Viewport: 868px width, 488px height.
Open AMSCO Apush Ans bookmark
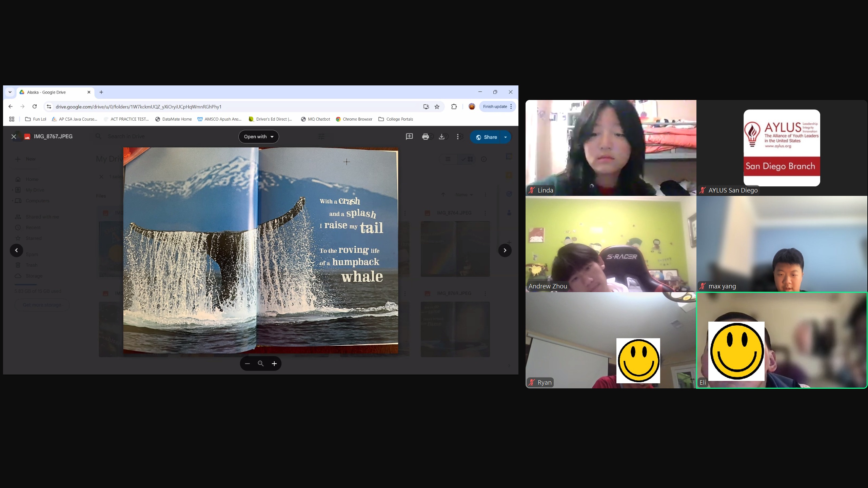tap(219, 119)
